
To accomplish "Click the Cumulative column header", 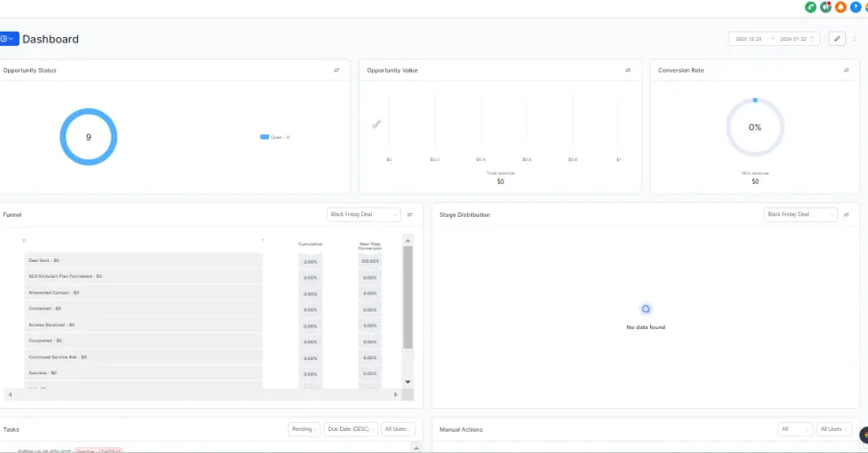I will click(310, 244).
